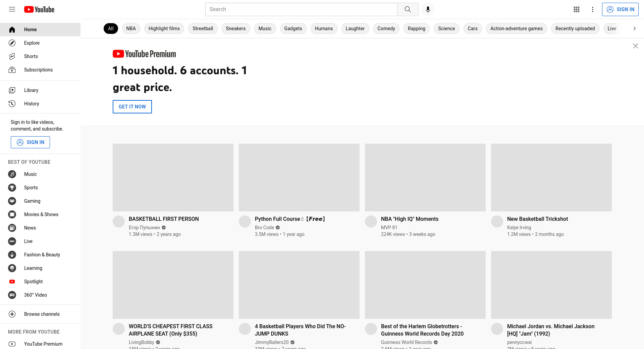Select the Streetball chip
644x349 pixels.
coord(203,29)
